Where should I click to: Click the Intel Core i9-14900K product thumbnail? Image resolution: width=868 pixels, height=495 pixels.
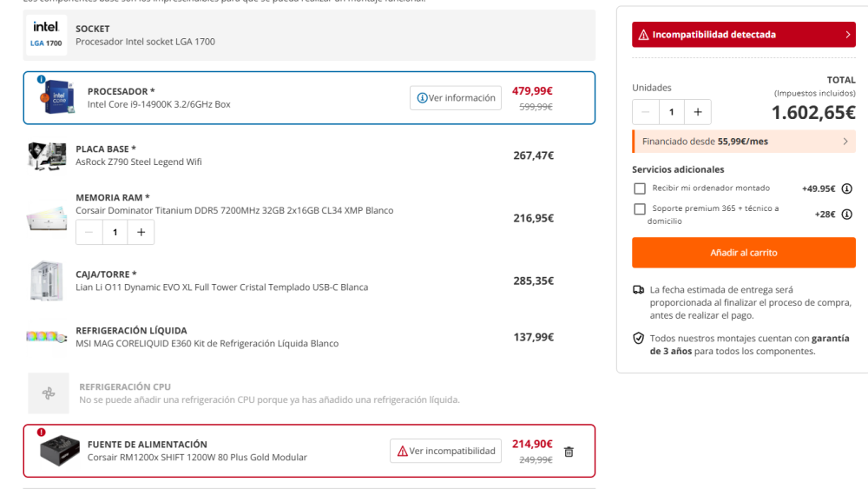tap(57, 97)
